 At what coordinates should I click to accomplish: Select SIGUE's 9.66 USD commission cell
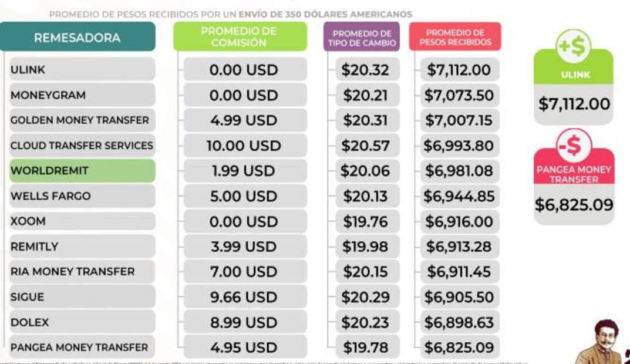pos(244,297)
